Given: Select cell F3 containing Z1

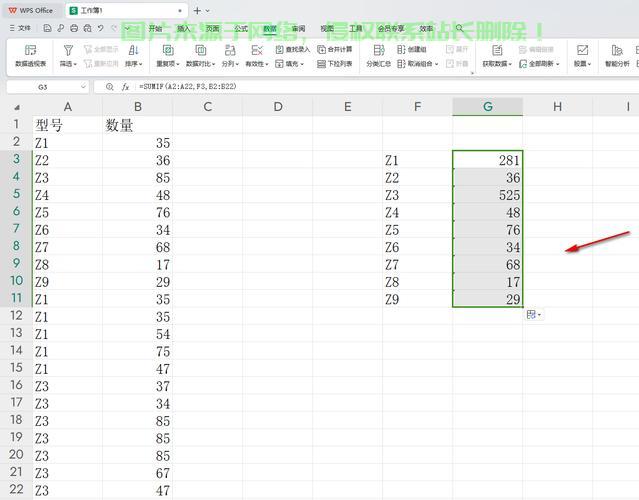Looking at the screenshot, I should click(417, 160).
